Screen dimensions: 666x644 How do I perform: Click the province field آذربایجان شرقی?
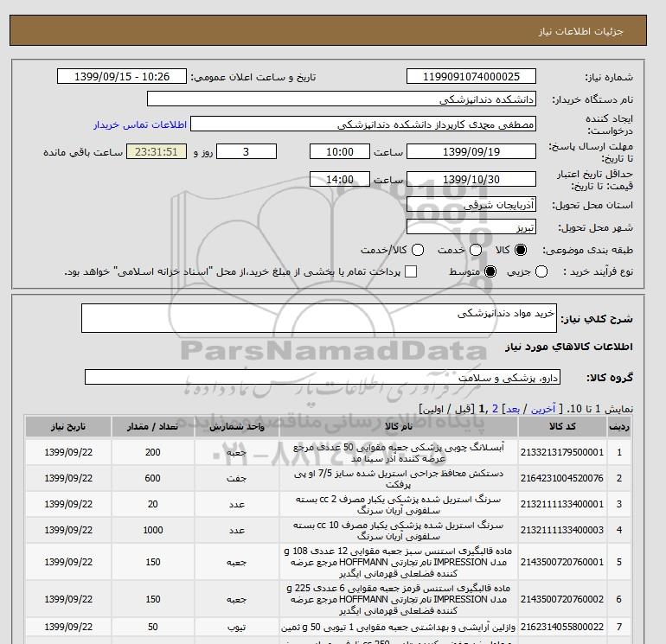pyautogui.click(x=471, y=205)
